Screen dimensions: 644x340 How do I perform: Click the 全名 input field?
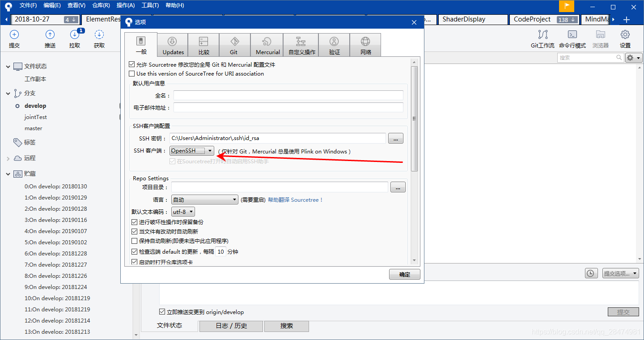(288, 95)
